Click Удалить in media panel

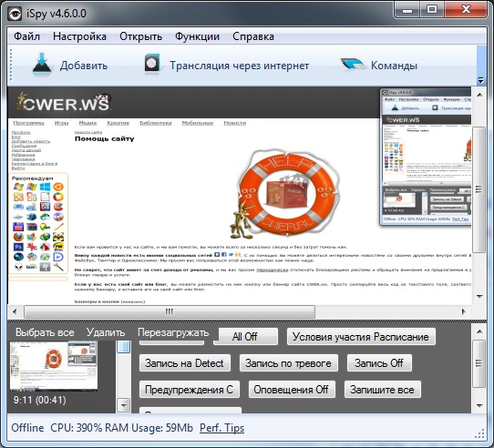click(x=106, y=332)
